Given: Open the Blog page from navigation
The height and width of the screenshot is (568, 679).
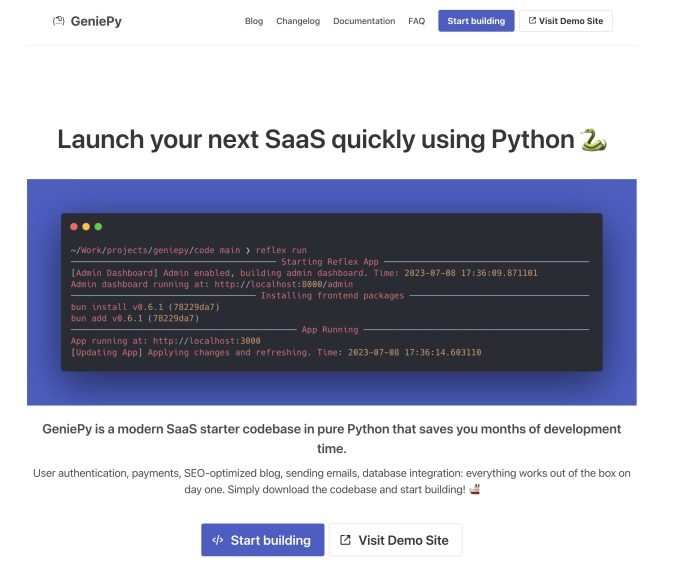Looking at the screenshot, I should point(254,21).
